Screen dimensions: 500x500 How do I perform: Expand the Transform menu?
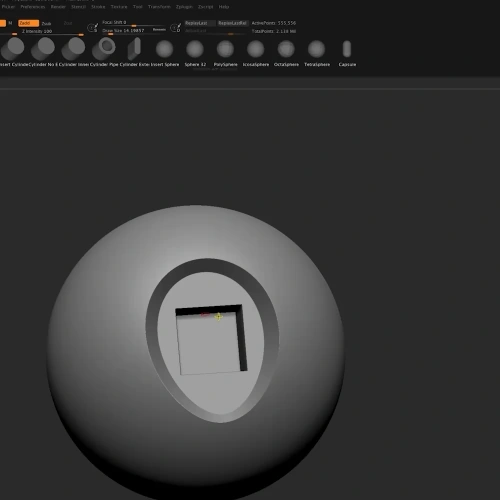coord(159,7)
